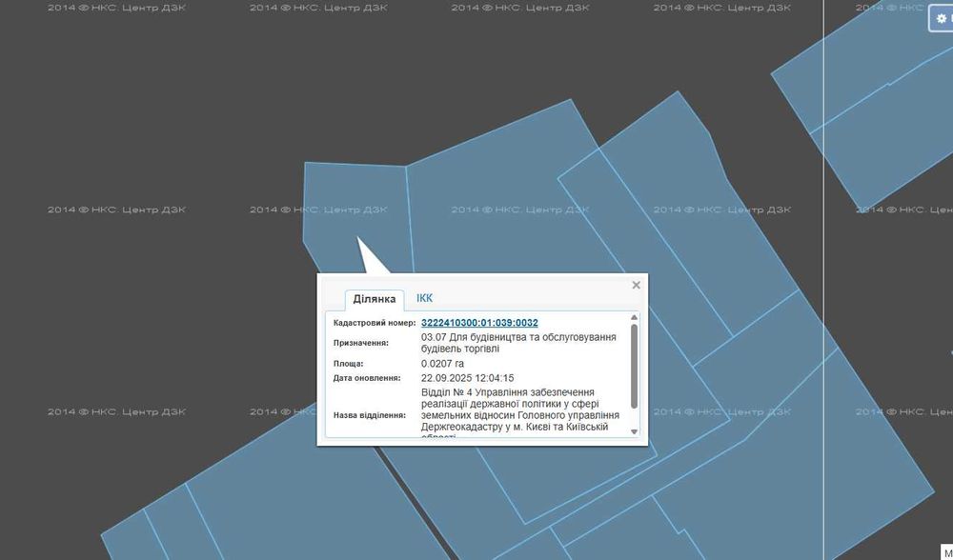This screenshot has height=560, width=953.
Task: Select the Ділянка tab
Action: 375,299
